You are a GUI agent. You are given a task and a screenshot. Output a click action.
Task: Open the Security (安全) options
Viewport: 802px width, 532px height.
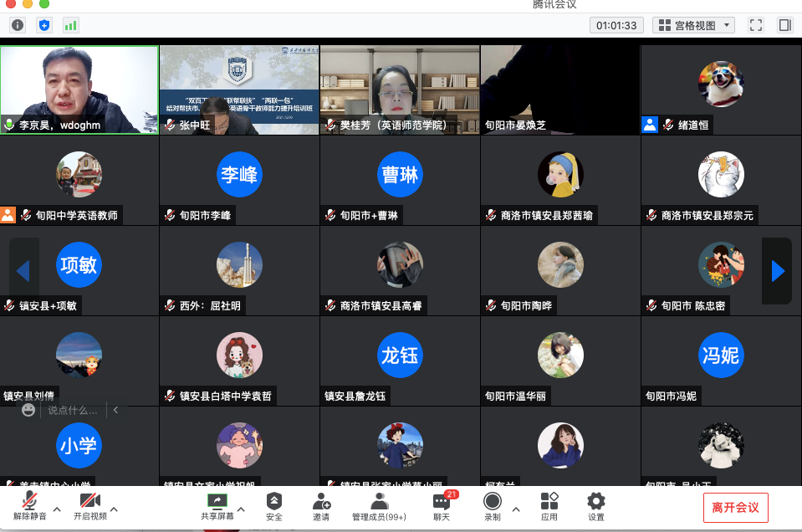(273, 506)
